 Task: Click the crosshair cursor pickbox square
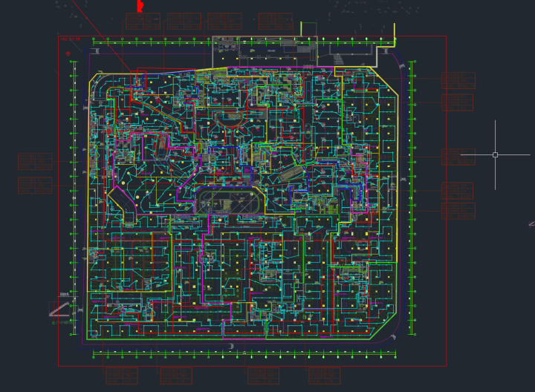496,155
